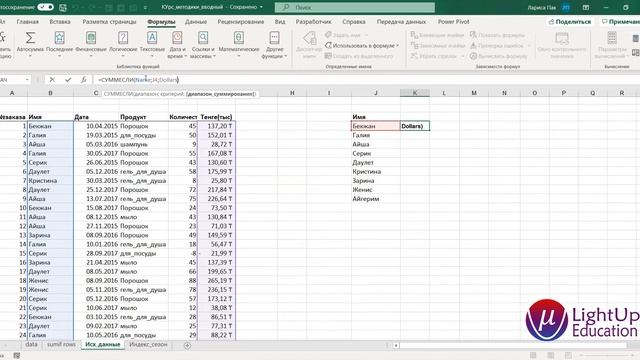Open Date and Time functions library
The width and height of the screenshot is (640, 360).
[x=177, y=38]
